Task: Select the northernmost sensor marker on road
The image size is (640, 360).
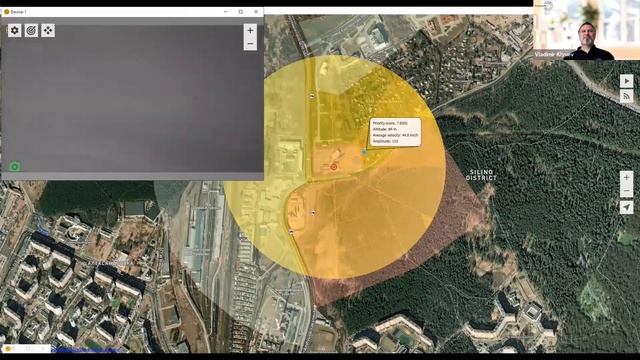Action: 312,96
